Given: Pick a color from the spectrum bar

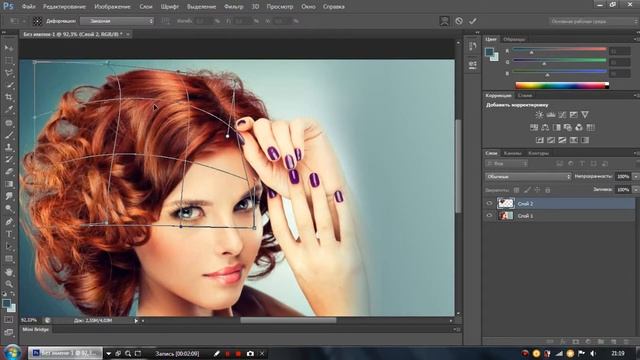Looking at the screenshot, I should 562,85.
